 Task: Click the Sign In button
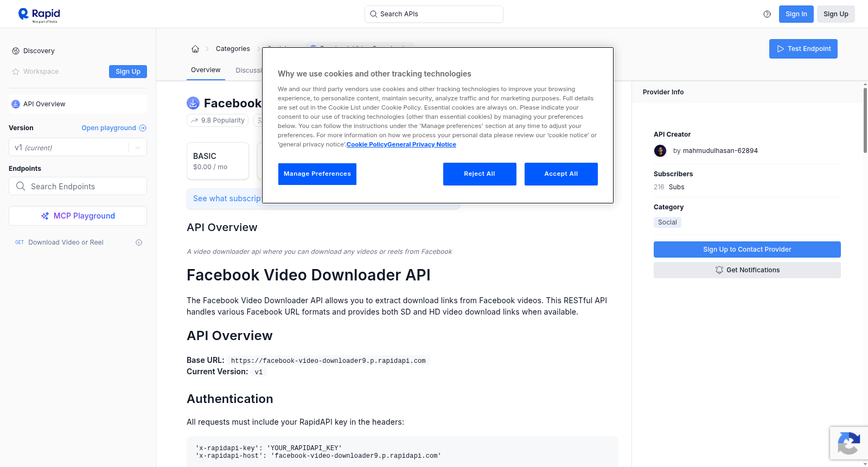pyautogui.click(x=796, y=14)
